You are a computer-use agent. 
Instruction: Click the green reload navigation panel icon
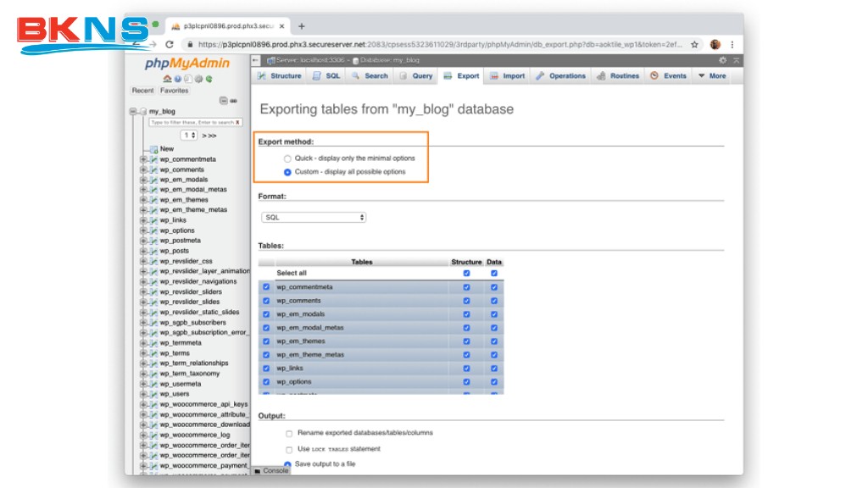point(209,79)
